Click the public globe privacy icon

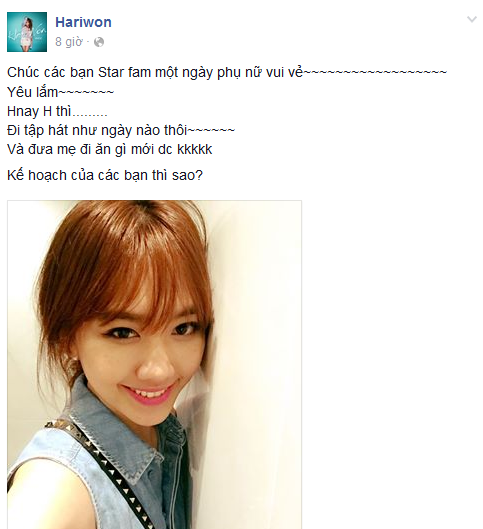pyautogui.click(x=99, y=42)
